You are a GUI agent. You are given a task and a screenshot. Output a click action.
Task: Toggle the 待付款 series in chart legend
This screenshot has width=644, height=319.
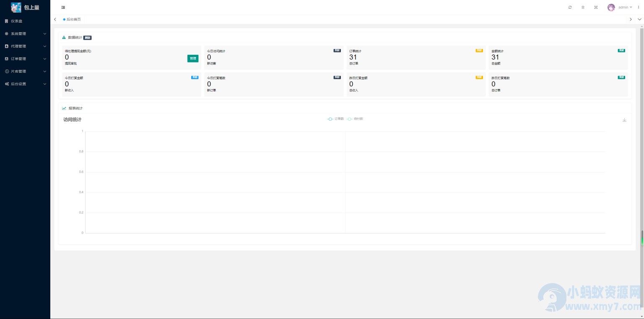(355, 119)
